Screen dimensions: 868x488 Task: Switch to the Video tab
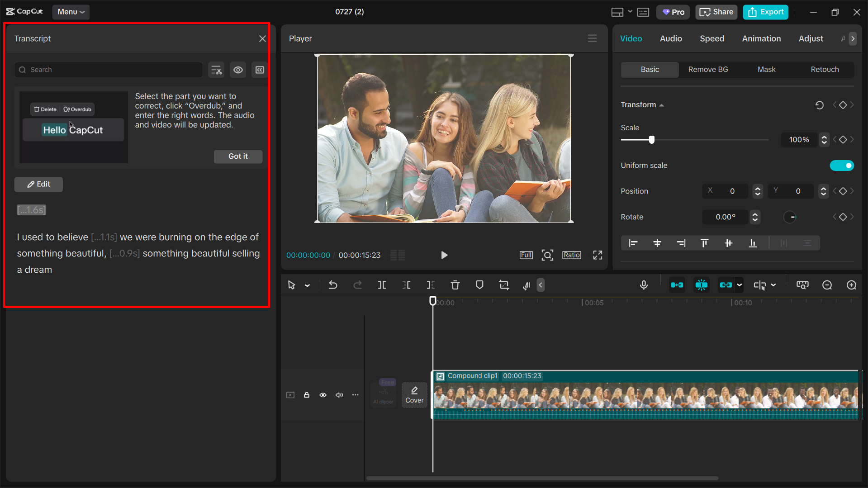tap(631, 38)
